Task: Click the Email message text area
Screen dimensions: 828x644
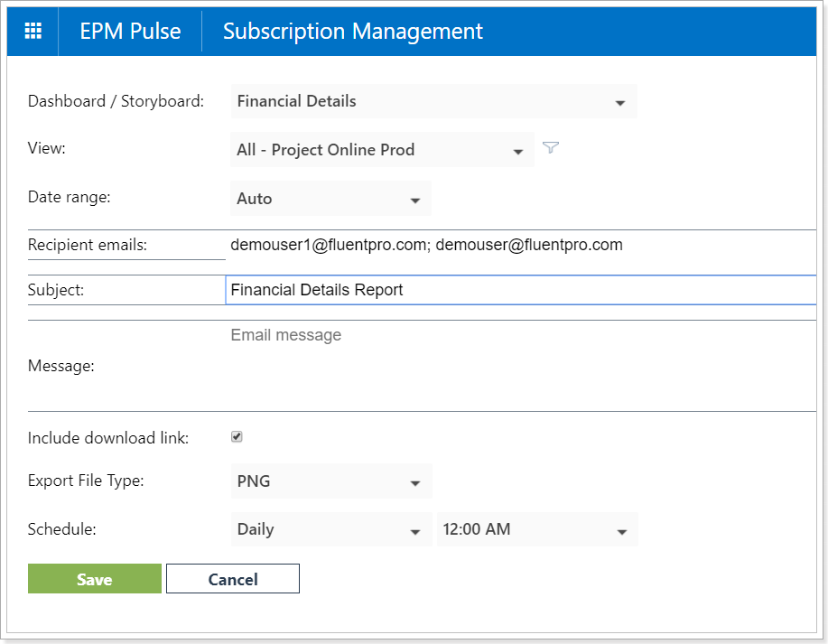Action: coord(521,366)
